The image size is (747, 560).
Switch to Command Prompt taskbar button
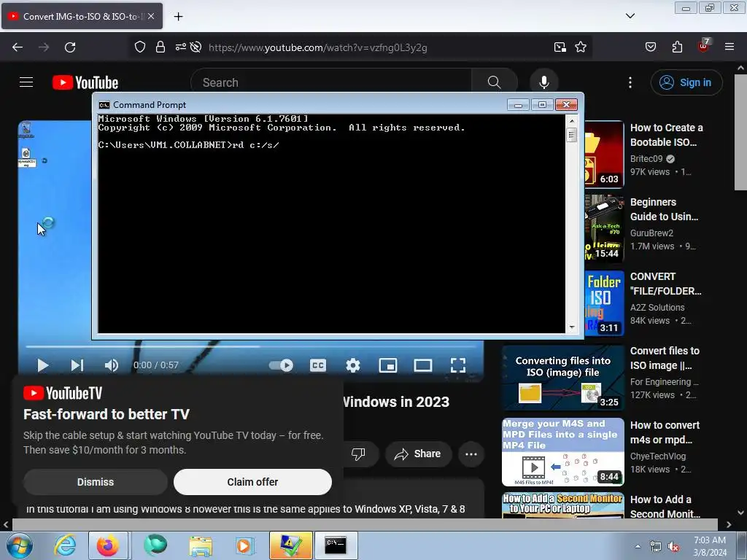336,545
